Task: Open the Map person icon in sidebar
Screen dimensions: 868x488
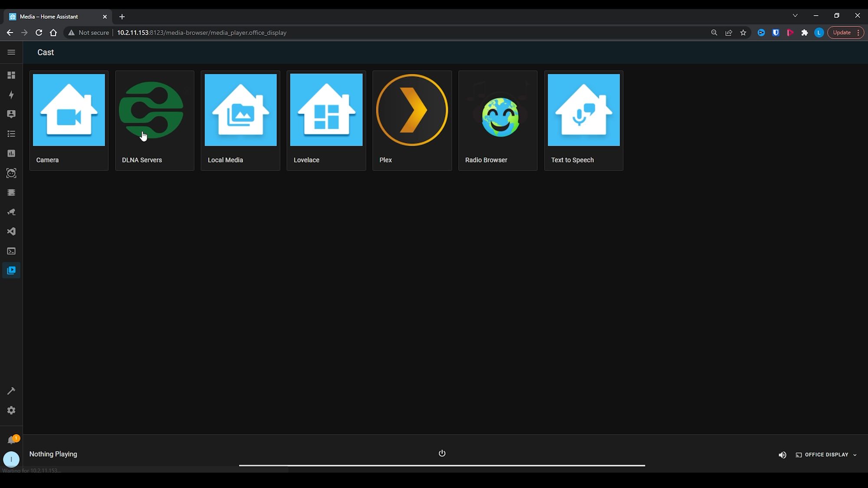Action: tap(11, 114)
